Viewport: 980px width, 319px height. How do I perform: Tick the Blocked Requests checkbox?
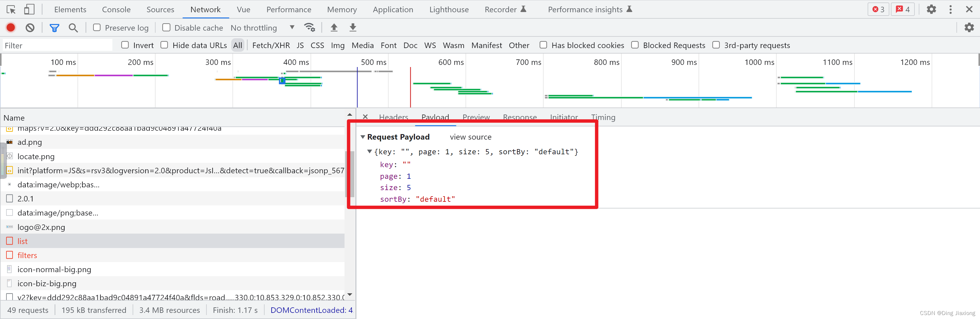(x=635, y=45)
